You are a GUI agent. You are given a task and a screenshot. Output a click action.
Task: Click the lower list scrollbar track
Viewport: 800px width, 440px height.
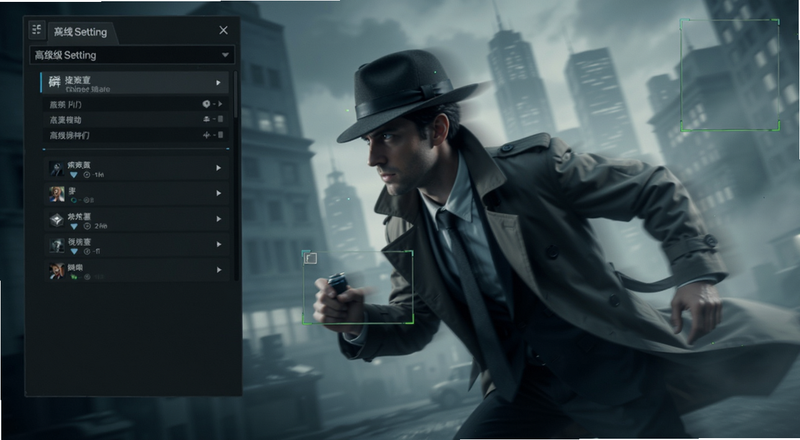point(236,217)
